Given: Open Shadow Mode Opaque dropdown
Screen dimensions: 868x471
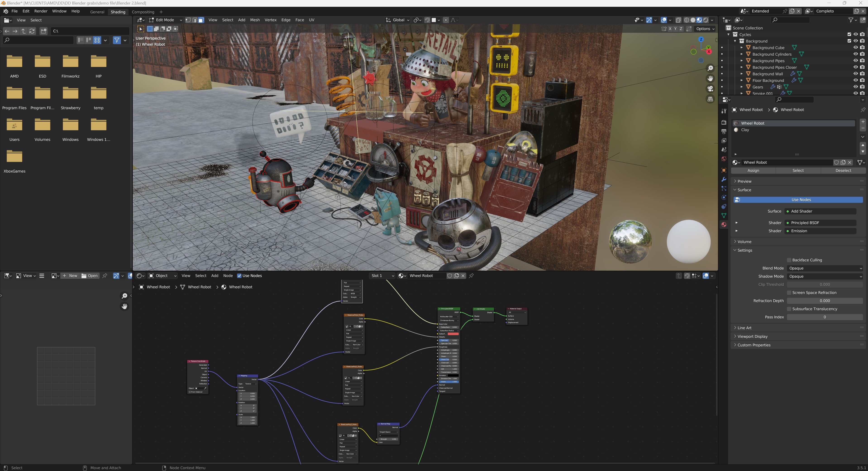Looking at the screenshot, I should click(825, 276).
